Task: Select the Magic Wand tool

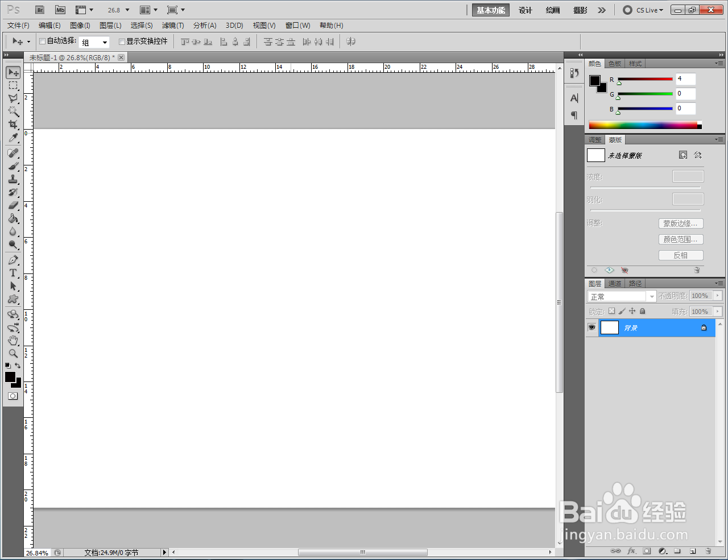Action: [13, 111]
